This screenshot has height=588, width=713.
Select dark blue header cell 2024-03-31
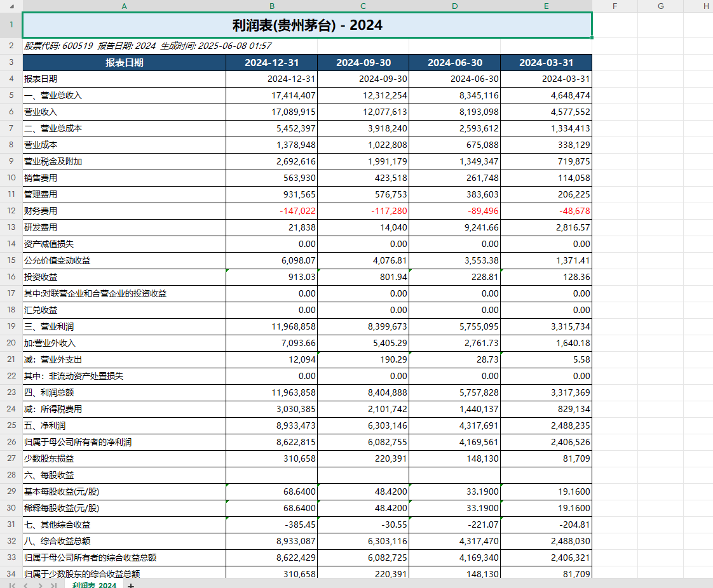tap(546, 63)
